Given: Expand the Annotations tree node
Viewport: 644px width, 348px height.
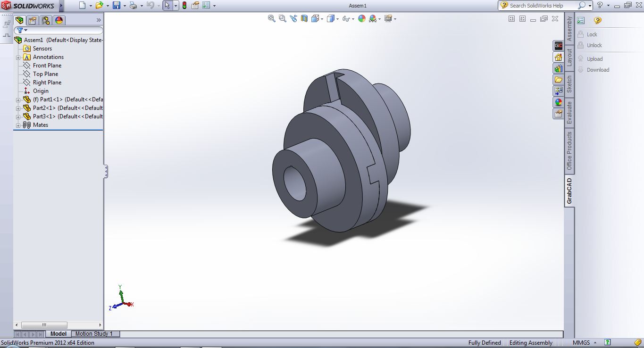Looking at the screenshot, I should pos(18,58).
